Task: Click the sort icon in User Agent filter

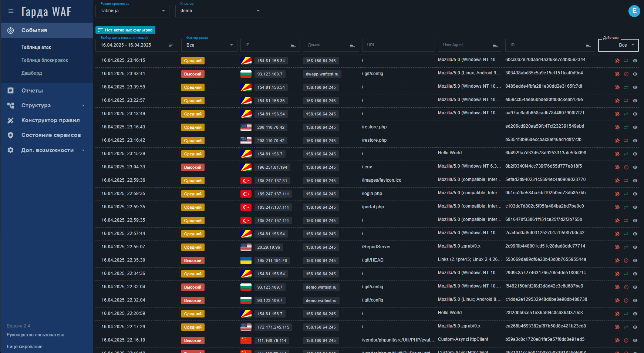Action: (x=495, y=45)
